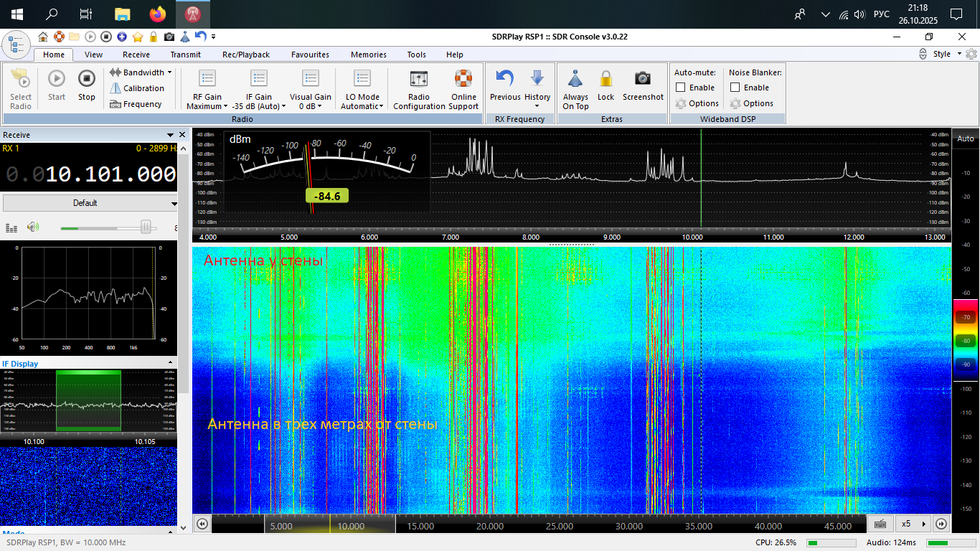This screenshot has height=551, width=980.
Task: Open the Calibration tool
Action: [x=137, y=88]
